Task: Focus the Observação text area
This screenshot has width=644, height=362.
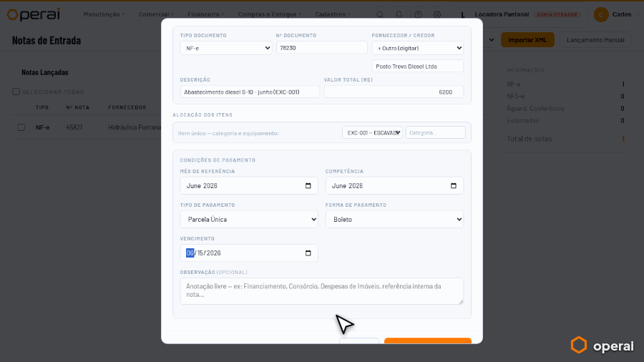Action: (x=322, y=291)
